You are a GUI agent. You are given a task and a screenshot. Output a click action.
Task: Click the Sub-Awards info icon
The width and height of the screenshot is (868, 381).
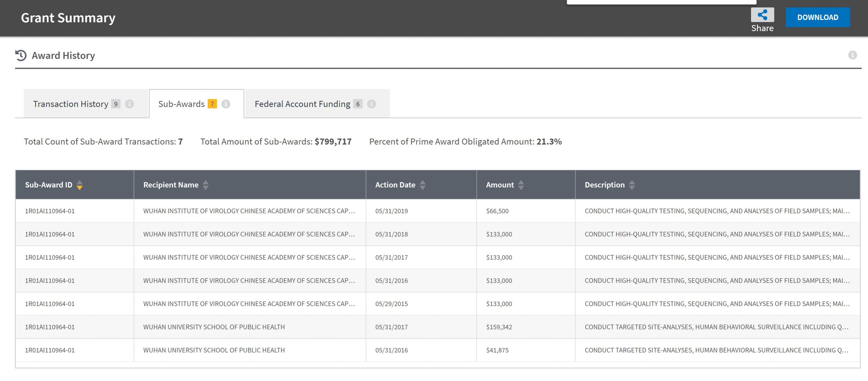pos(226,104)
